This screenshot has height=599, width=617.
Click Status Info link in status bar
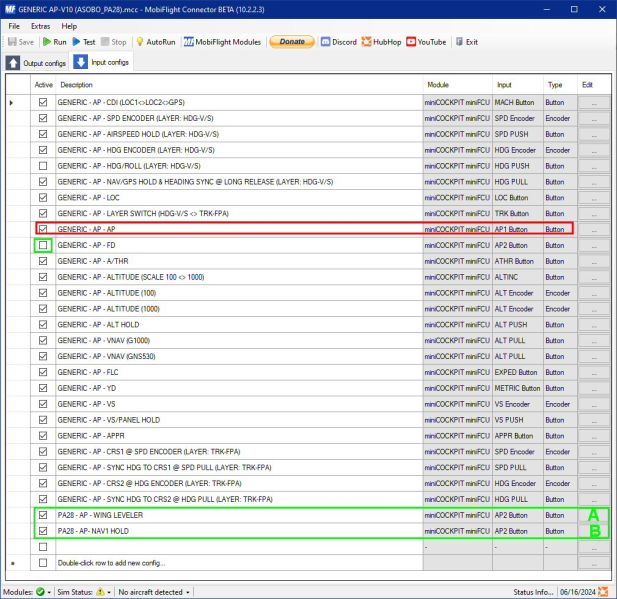coord(533,592)
